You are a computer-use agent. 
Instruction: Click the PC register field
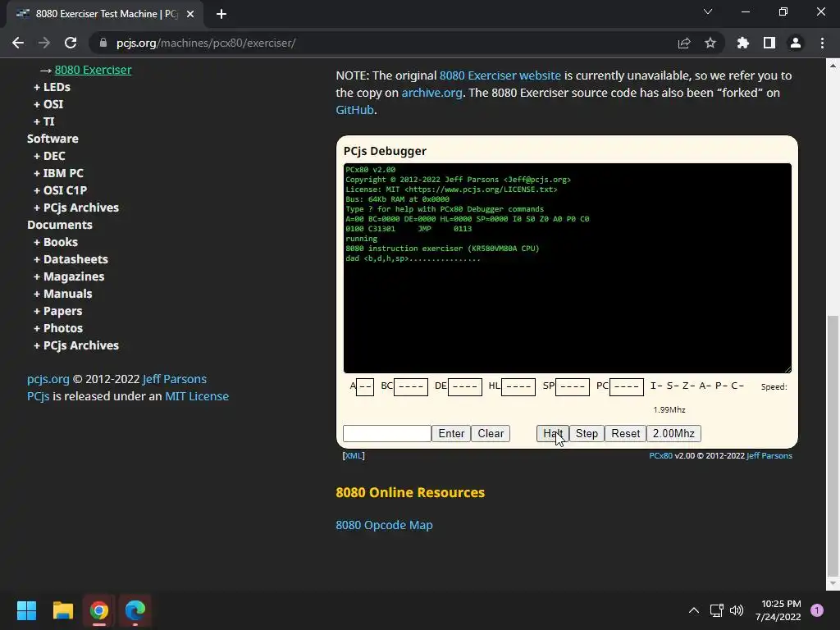point(627,387)
